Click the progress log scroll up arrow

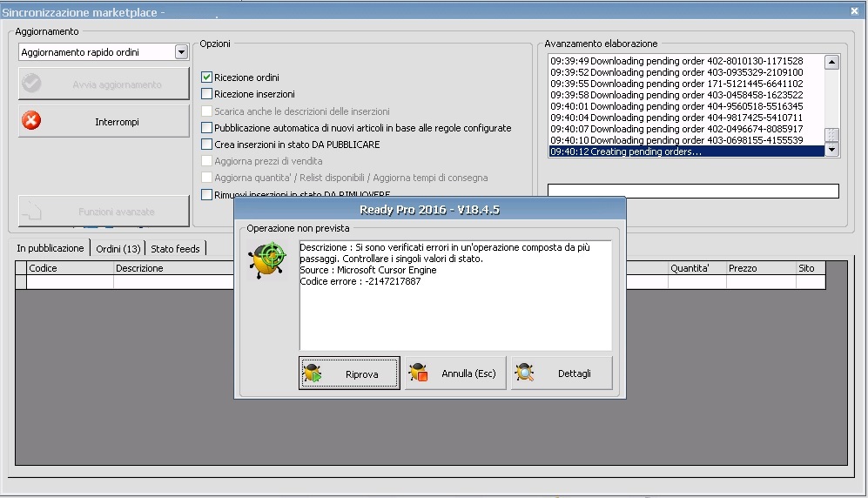831,62
